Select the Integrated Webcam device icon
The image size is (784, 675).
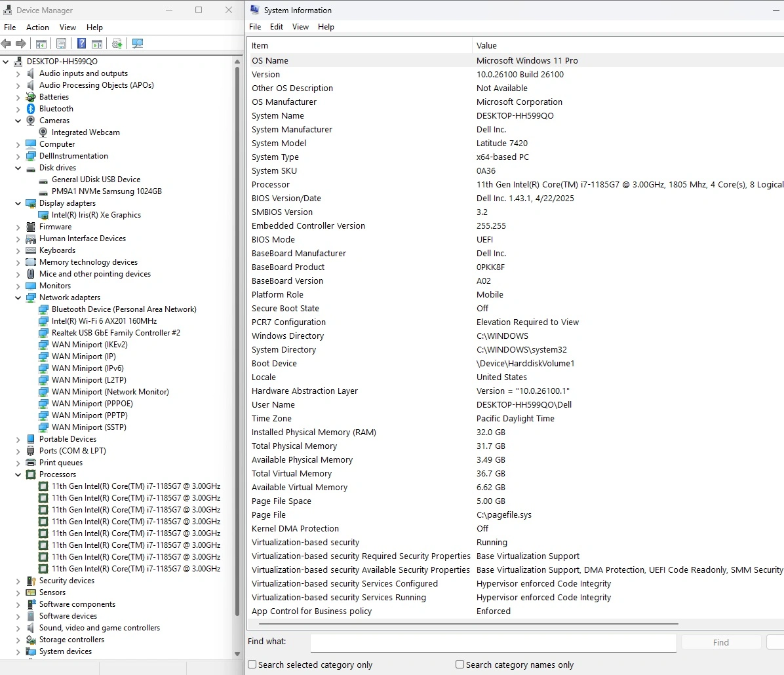(x=43, y=132)
